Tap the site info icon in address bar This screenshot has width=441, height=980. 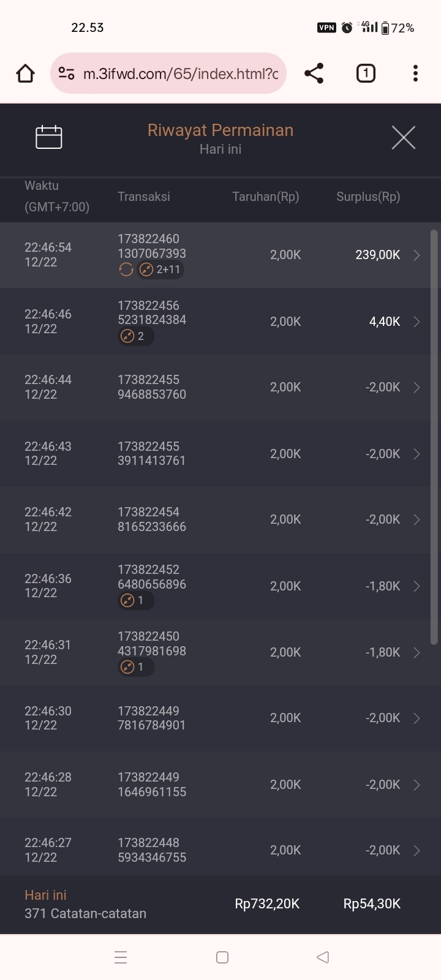point(66,73)
